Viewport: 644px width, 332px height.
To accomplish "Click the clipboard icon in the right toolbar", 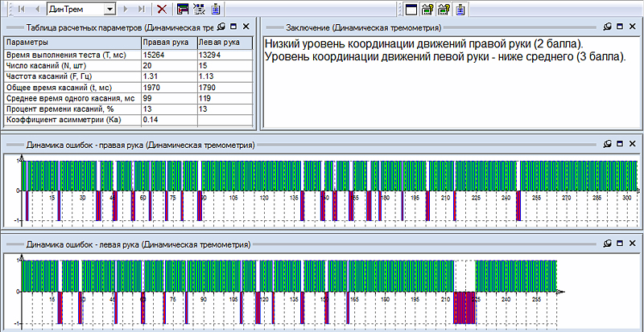I will click(x=459, y=9).
